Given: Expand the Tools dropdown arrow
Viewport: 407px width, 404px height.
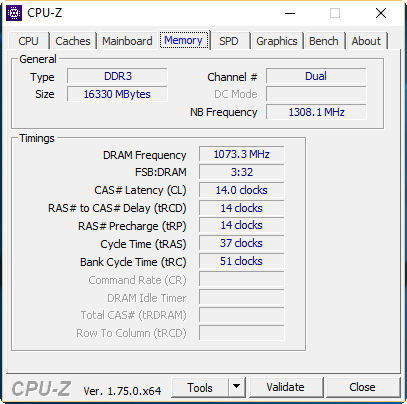Looking at the screenshot, I should point(237,387).
